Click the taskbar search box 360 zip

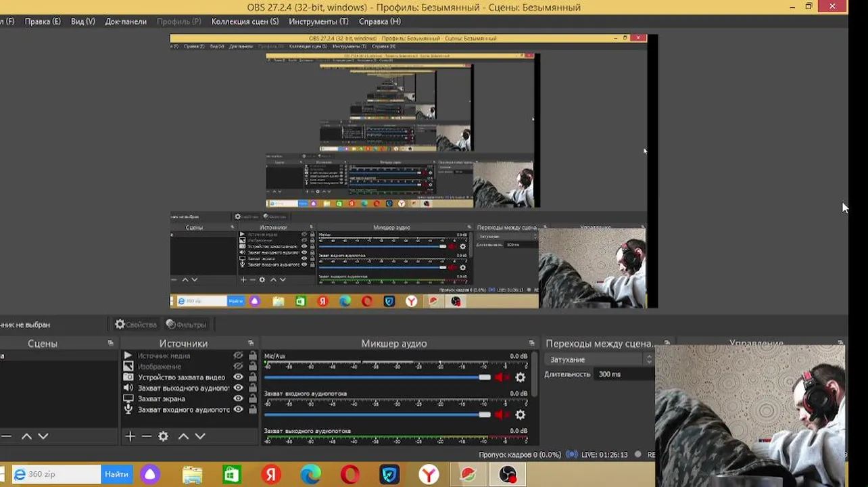[56, 474]
